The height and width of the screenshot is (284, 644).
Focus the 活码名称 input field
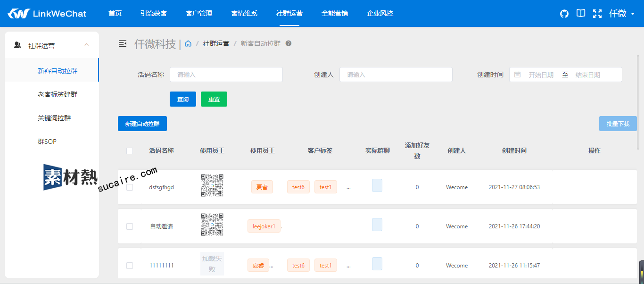(226, 75)
